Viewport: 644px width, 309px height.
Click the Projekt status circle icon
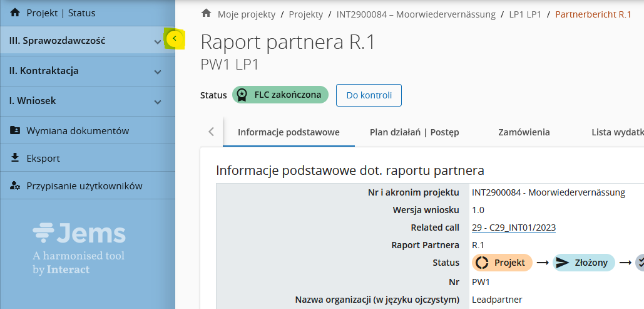pyautogui.click(x=482, y=263)
